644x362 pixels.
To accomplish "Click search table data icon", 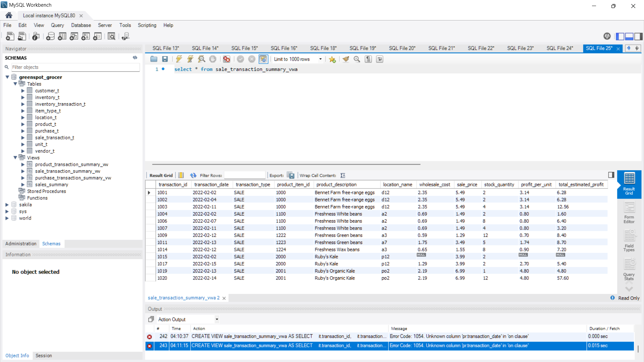I will coord(111,36).
